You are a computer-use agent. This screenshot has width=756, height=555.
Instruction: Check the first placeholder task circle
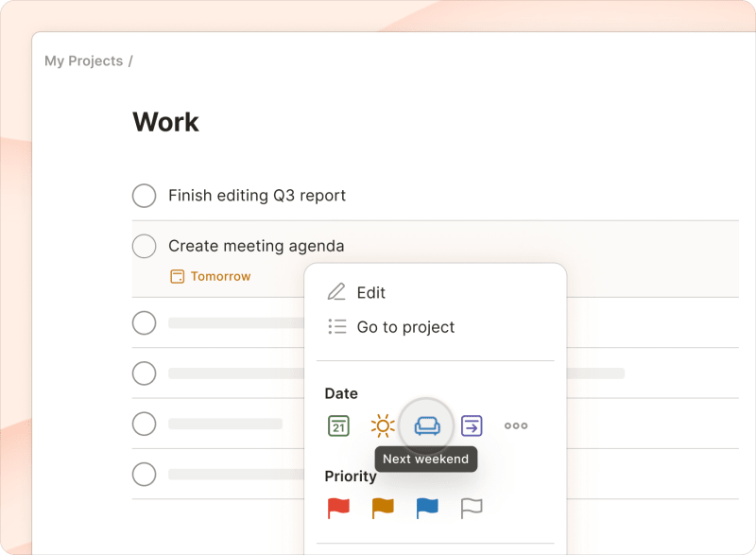144,322
